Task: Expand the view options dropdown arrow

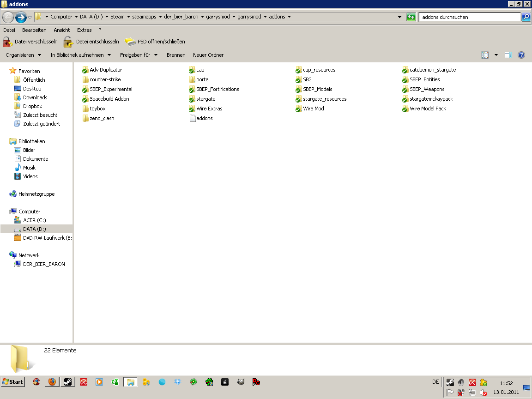Action: click(496, 55)
